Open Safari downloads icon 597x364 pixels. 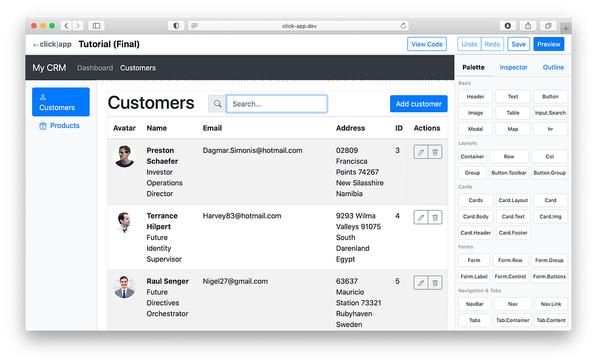coord(508,25)
